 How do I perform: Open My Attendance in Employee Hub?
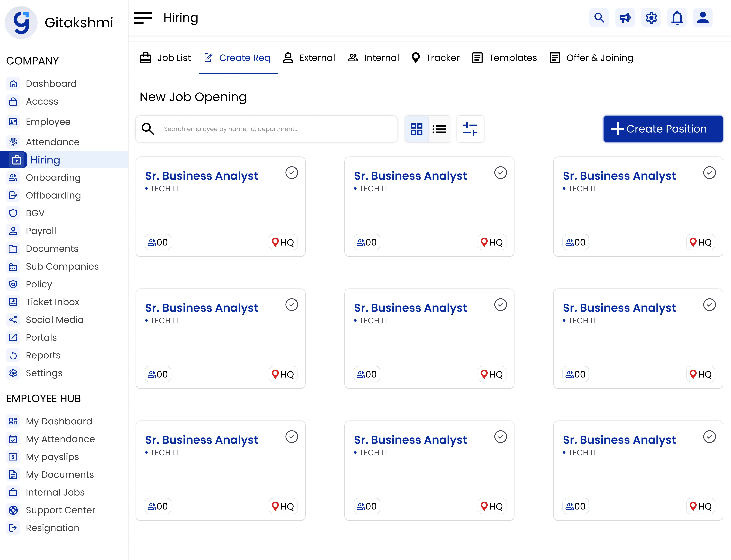(51, 439)
